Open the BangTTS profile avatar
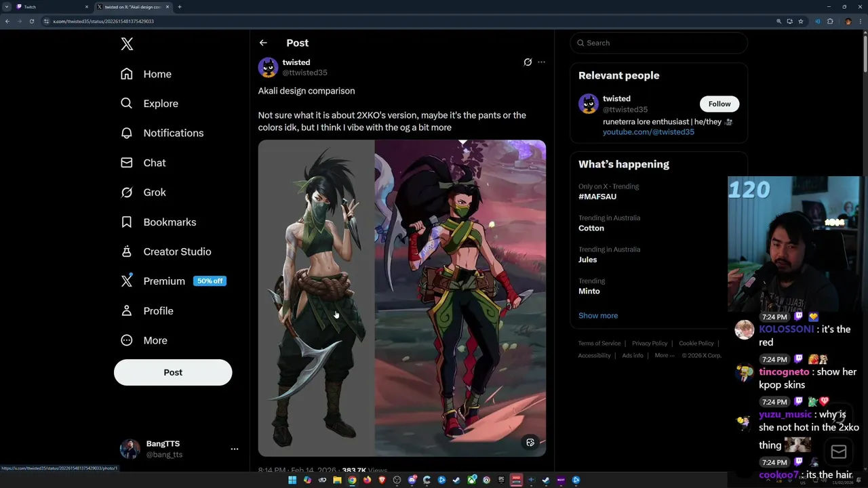 (x=130, y=449)
